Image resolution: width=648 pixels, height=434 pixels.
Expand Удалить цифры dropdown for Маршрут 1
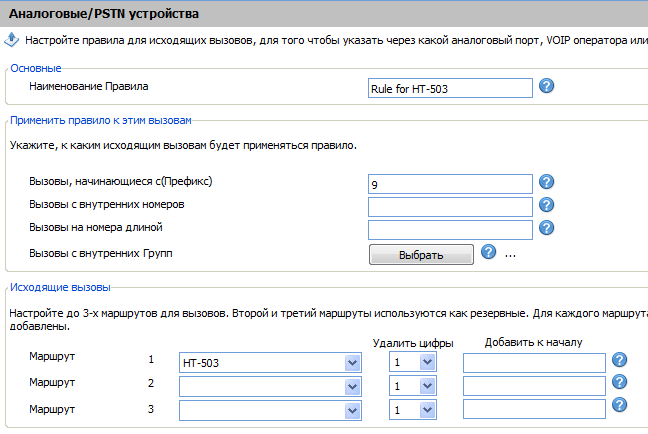pos(412,362)
